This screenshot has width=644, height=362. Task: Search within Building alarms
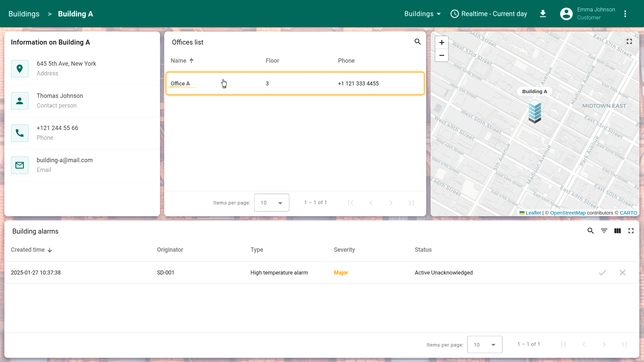point(590,231)
